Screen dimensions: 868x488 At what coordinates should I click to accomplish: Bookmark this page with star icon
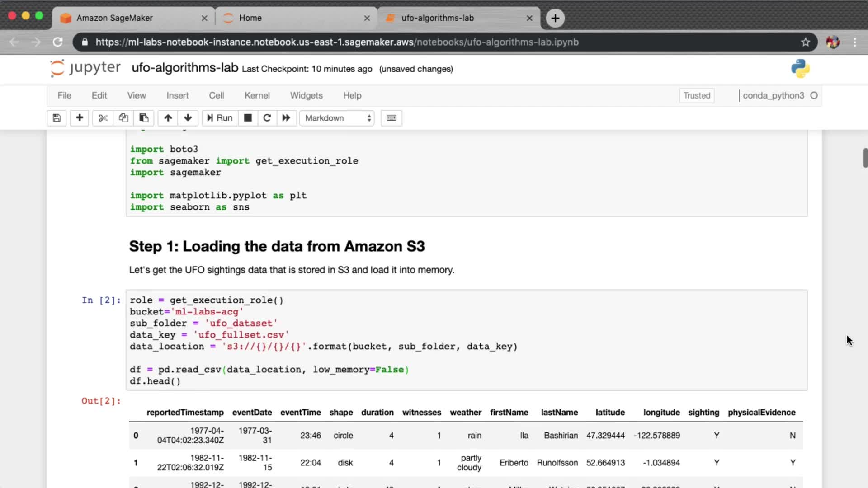tap(805, 42)
